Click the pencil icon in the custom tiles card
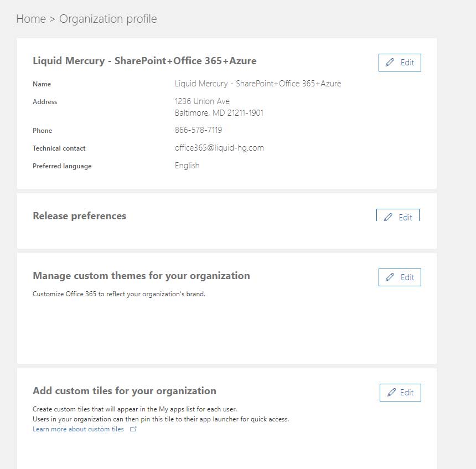476x469 pixels. click(x=391, y=393)
